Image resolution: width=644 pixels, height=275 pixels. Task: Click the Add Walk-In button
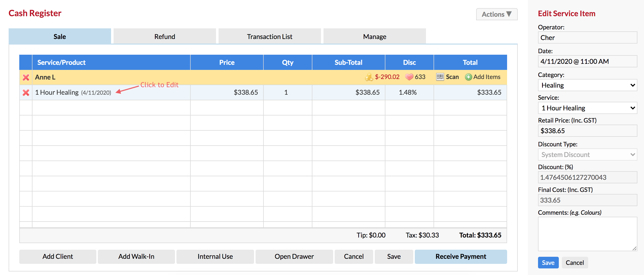tap(136, 257)
